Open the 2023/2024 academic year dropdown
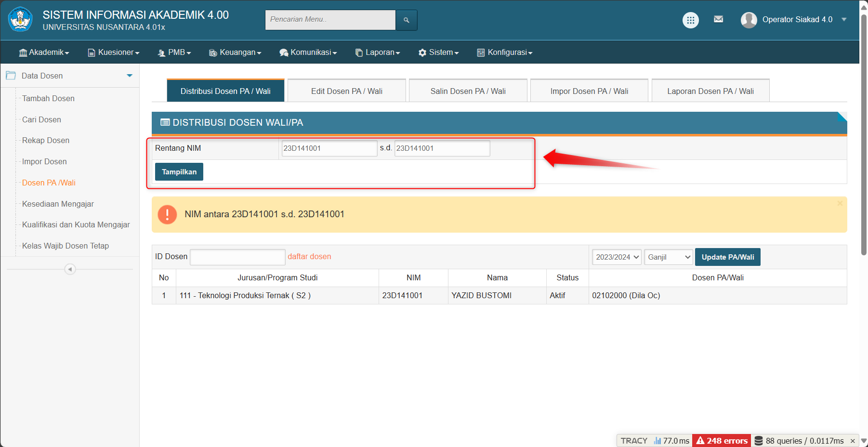The height and width of the screenshot is (447, 868). (x=616, y=257)
